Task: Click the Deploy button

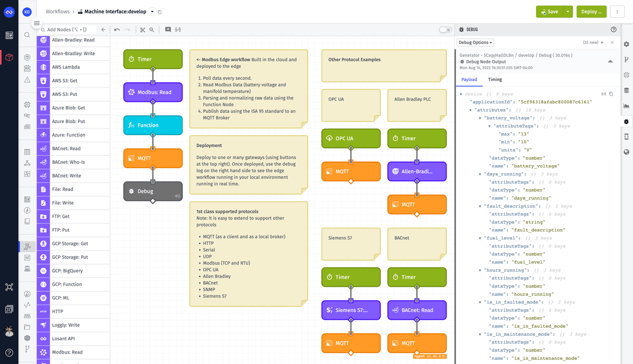Action: pos(591,12)
